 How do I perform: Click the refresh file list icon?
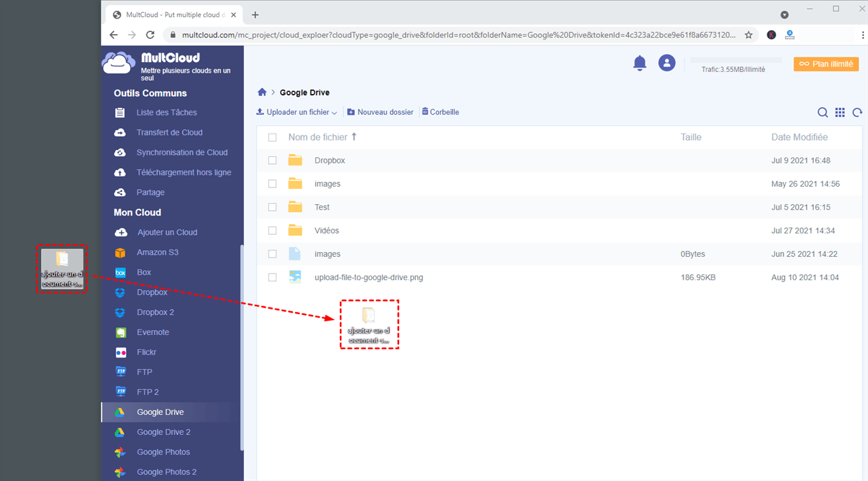coord(857,113)
